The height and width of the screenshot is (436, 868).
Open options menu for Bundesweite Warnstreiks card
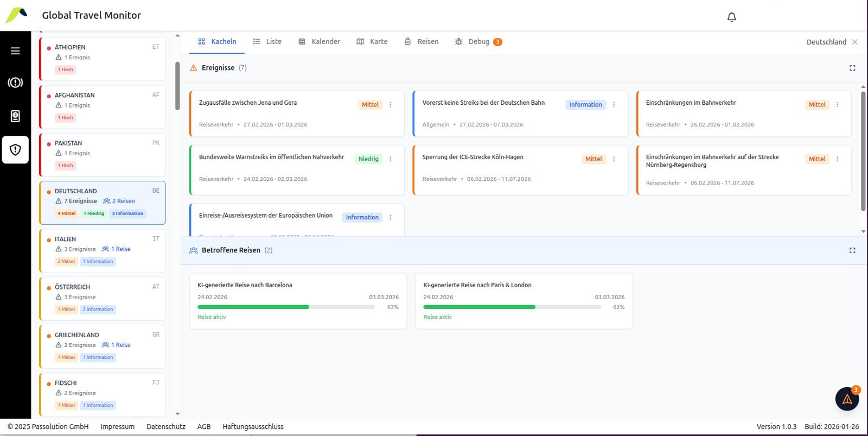coord(390,159)
